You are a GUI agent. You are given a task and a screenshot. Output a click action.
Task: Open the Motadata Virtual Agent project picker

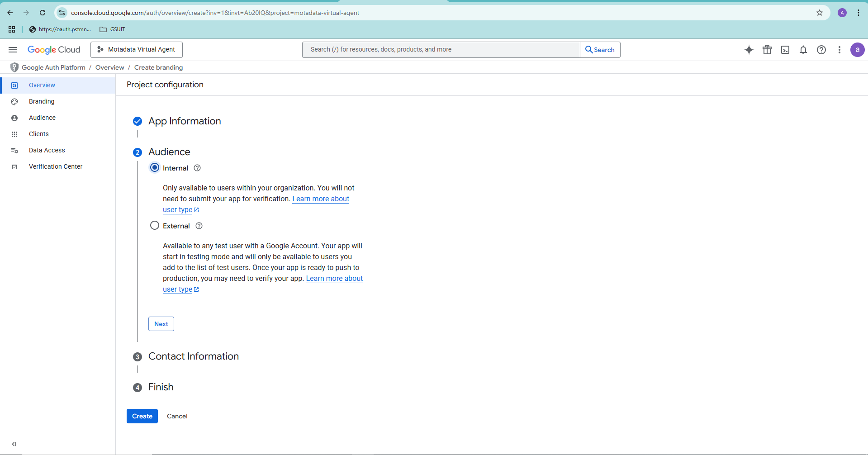pyautogui.click(x=136, y=49)
